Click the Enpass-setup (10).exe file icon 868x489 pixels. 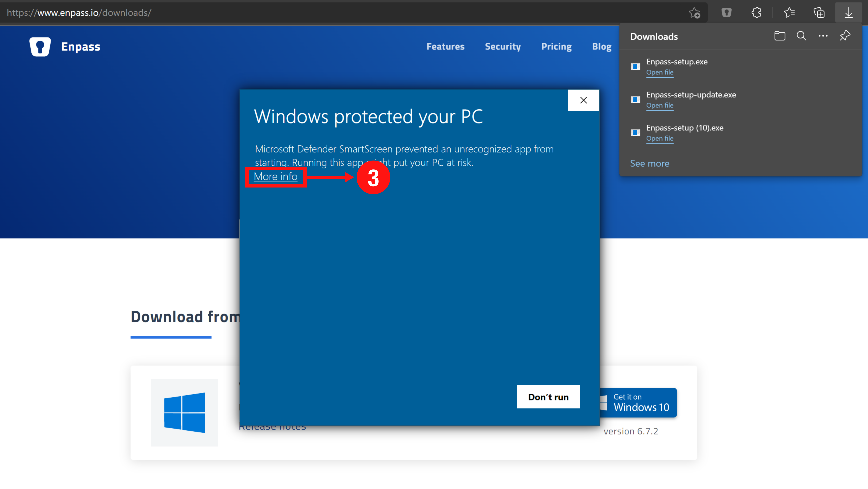pos(636,133)
